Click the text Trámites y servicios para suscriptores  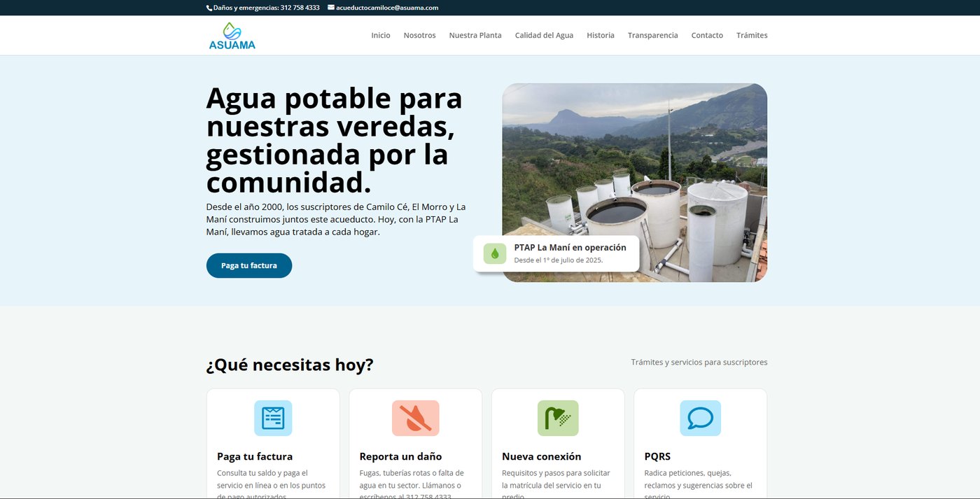699,362
